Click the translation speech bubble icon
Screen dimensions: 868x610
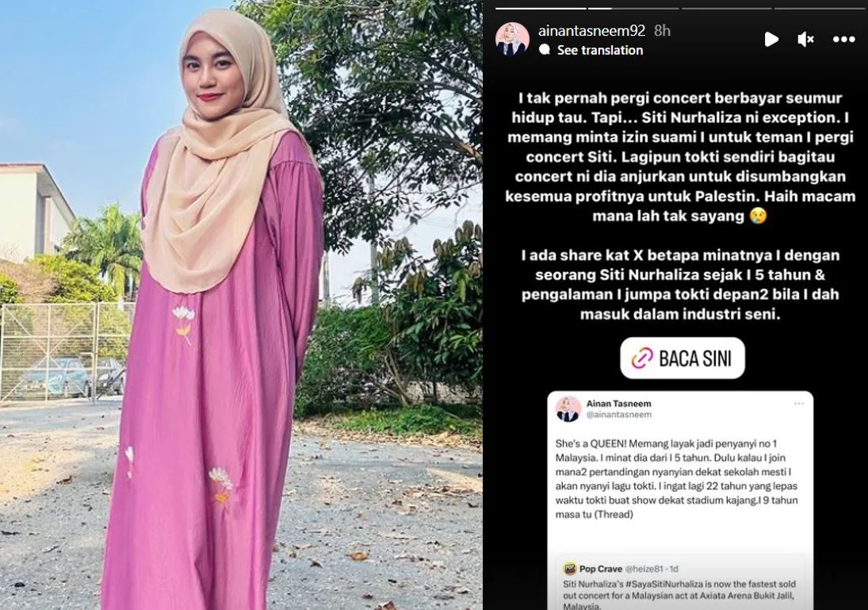point(545,50)
